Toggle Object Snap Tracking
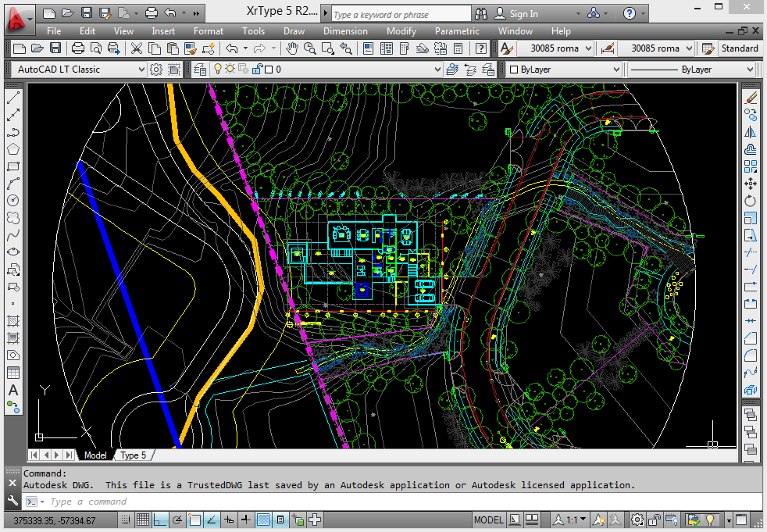767x532 pixels. 212,520
